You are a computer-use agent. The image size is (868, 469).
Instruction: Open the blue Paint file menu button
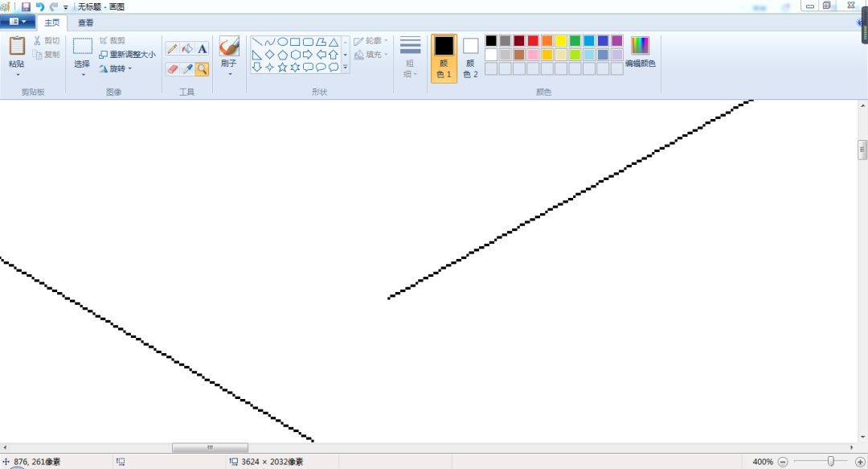[18, 22]
